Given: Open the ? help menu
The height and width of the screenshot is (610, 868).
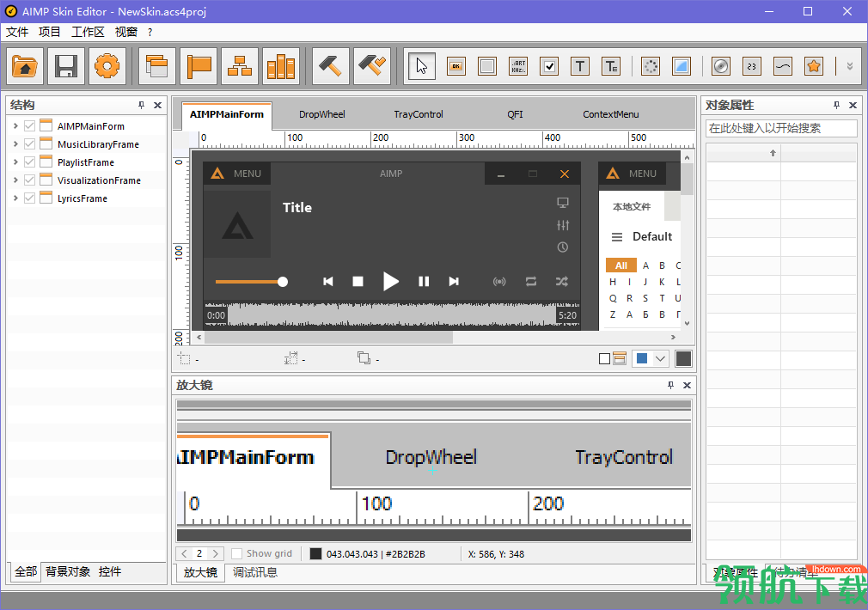Looking at the screenshot, I should 150,32.
